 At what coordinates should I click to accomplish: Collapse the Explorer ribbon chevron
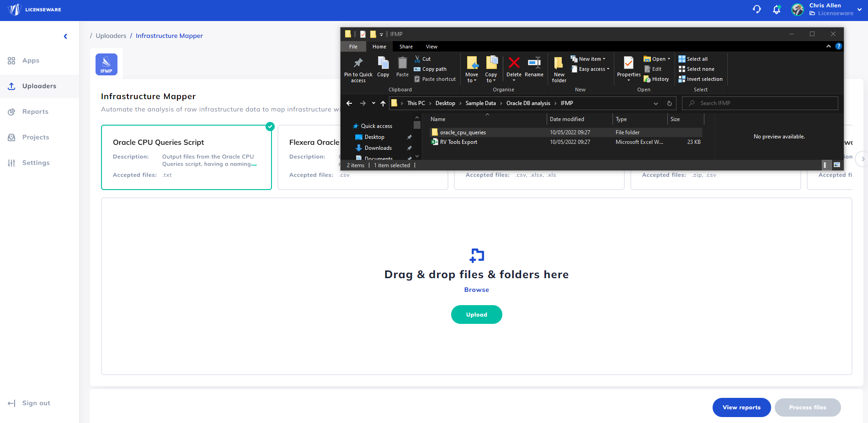pyautogui.click(x=829, y=46)
